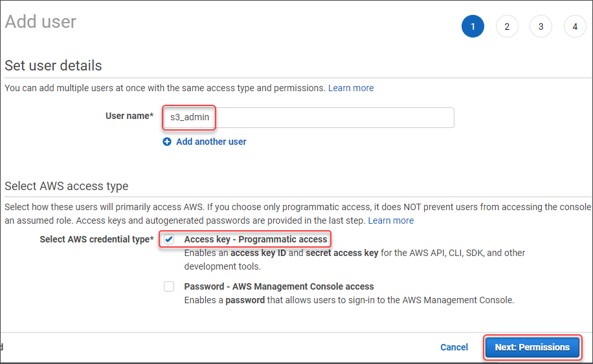Focus the User name input field

[308, 118]
